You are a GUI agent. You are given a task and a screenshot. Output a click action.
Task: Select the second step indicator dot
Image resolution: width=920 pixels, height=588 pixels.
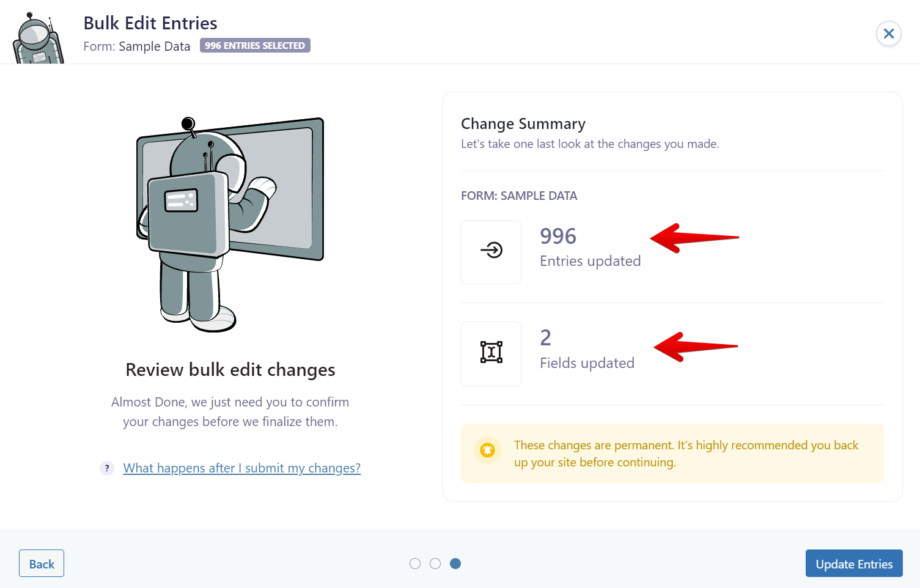[435, 564]
